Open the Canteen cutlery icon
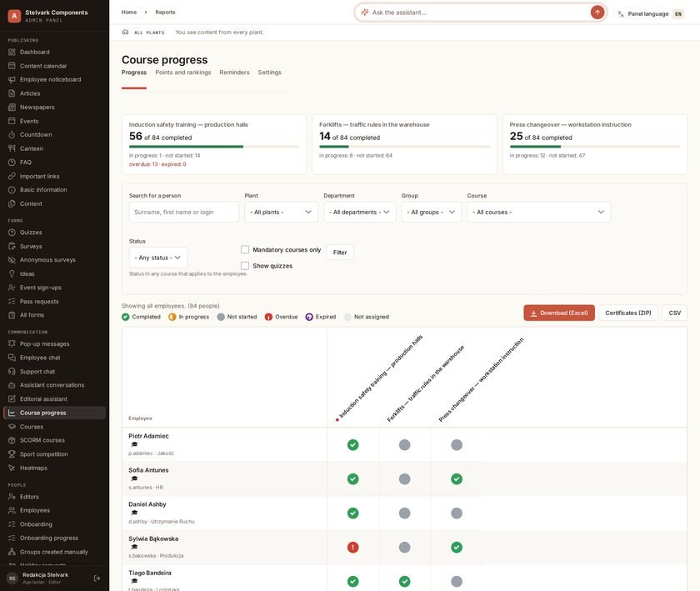This screenshot has height=591, width=700. [12, 148]
